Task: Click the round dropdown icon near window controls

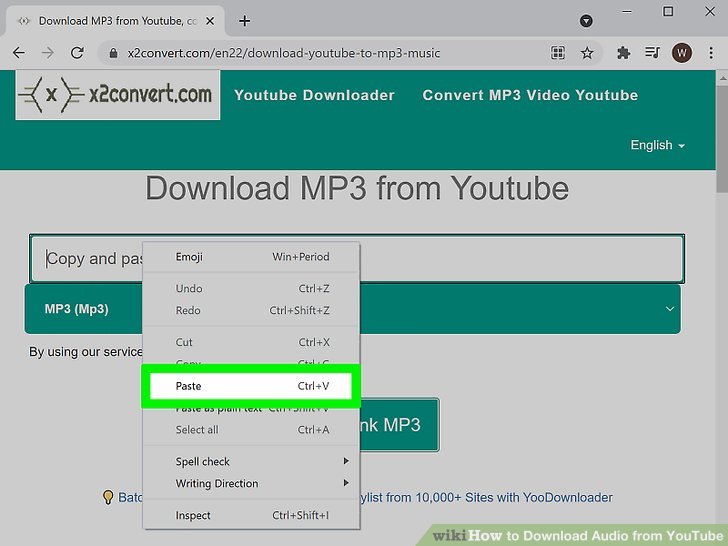Action: tap(586, 21)
